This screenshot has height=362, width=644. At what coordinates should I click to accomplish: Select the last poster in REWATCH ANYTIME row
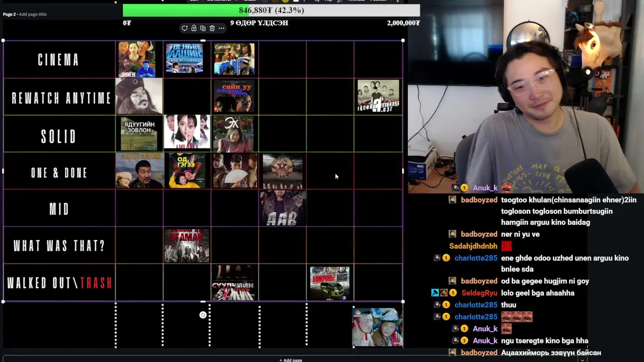pyautogui.click(x=378, y=96)
